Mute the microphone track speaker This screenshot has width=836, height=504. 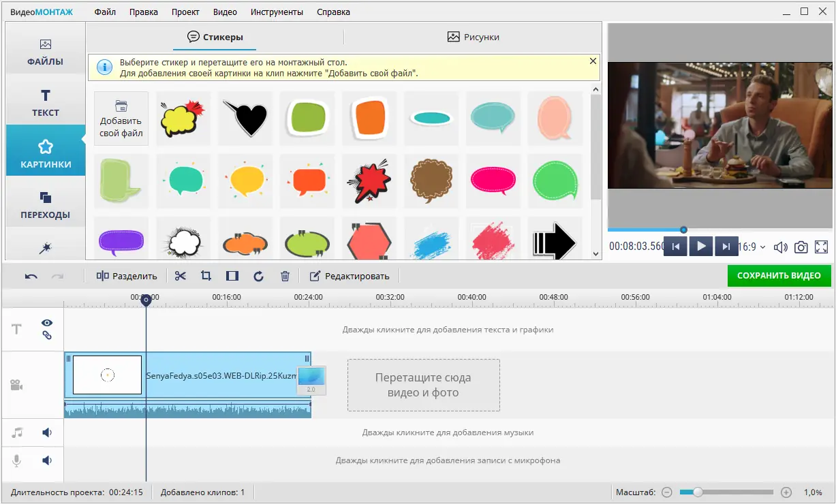47,460
